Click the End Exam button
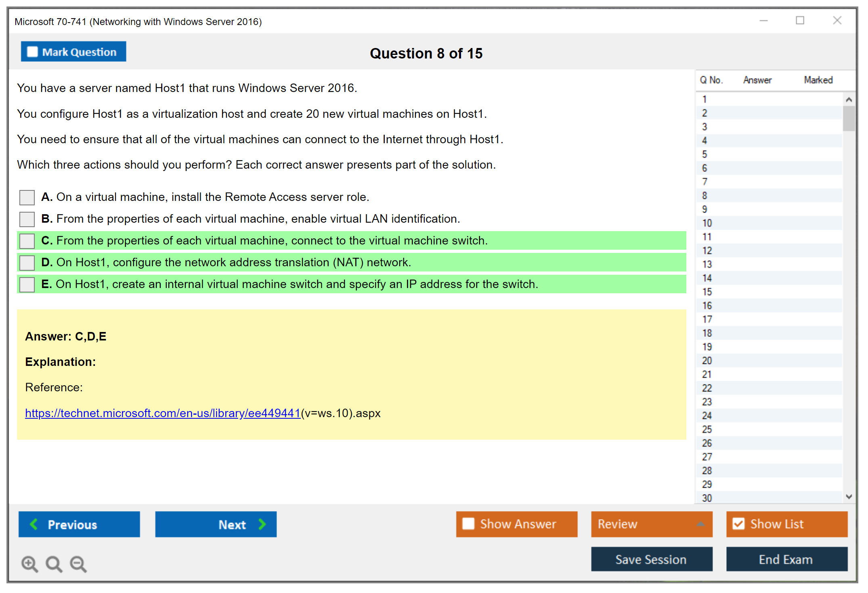 [786, 559]
